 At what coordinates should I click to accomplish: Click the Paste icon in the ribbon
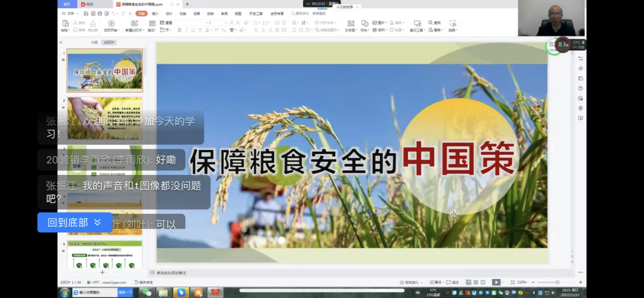[x=65, y=24]
